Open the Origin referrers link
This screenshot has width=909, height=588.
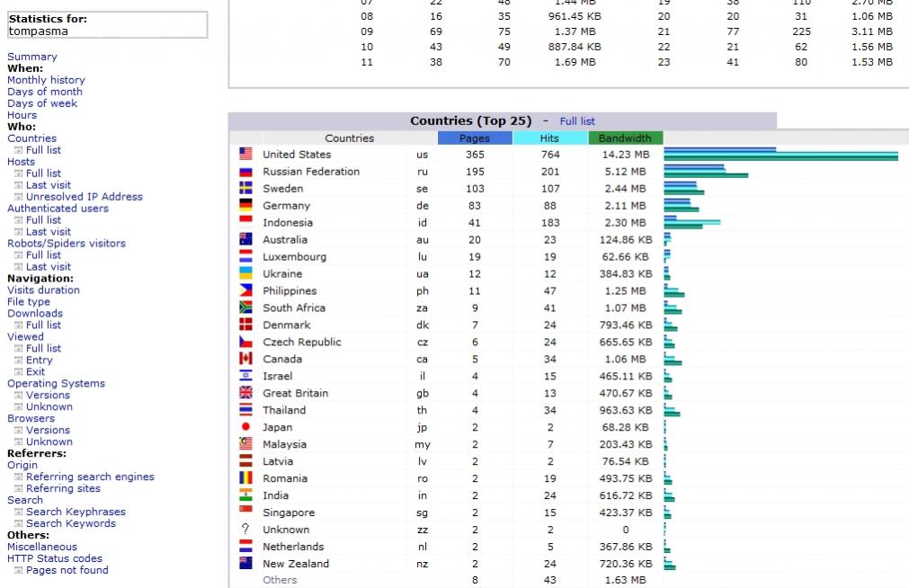click(22, 465)
